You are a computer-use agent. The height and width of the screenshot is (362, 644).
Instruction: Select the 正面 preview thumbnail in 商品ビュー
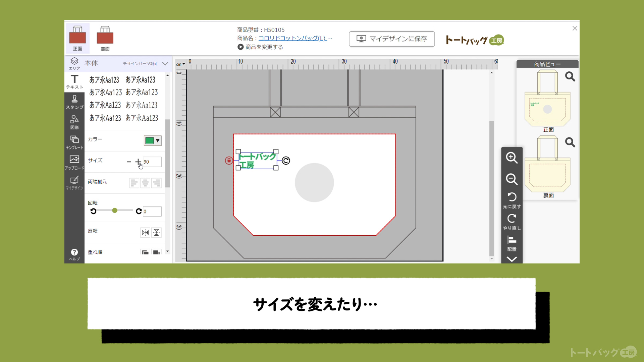coord(547,98)
